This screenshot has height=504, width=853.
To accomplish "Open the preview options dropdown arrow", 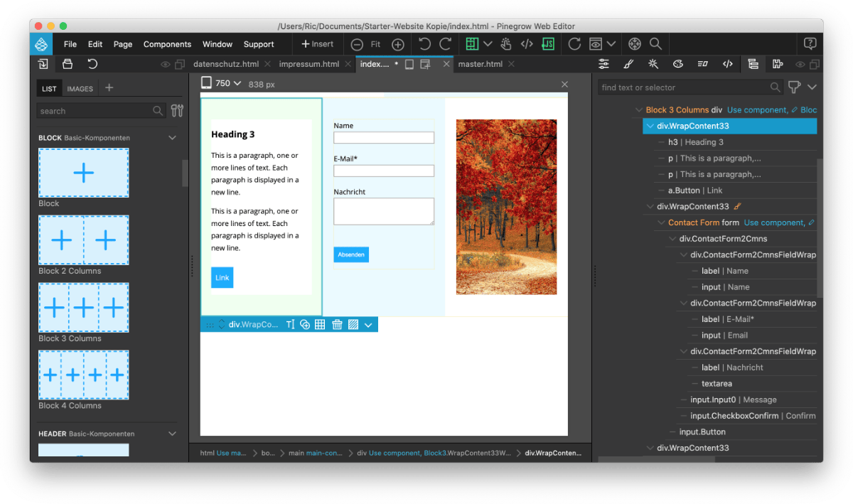I will 611,44.
